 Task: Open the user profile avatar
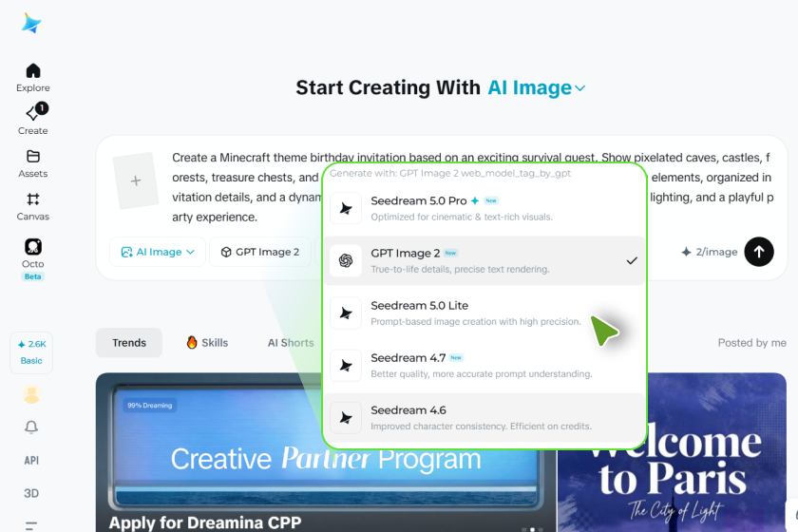coord(31,394)
